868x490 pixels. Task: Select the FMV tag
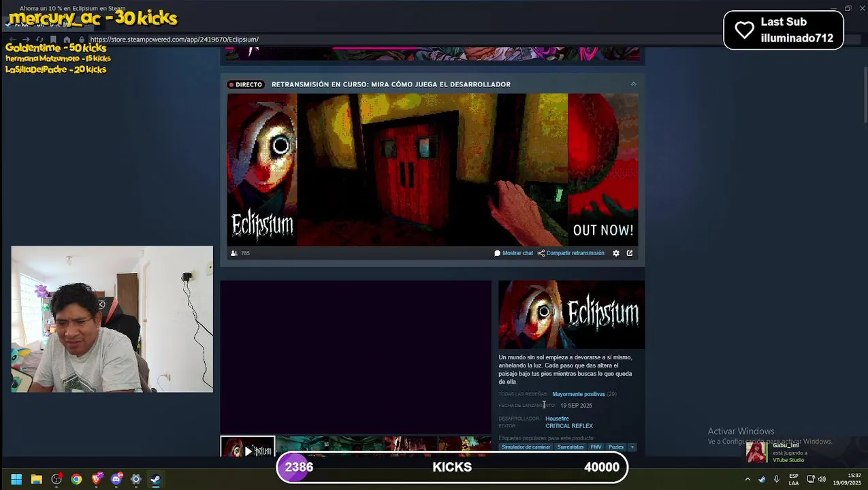[596, 447]
